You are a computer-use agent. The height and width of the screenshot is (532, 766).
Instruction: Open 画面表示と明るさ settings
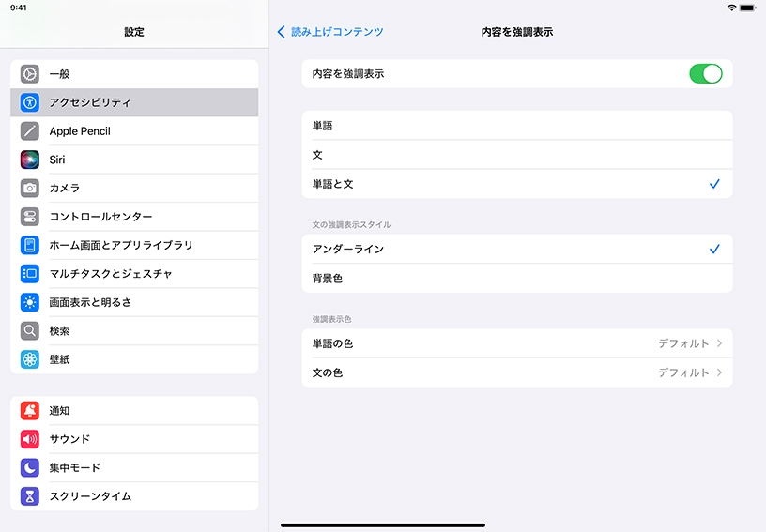tap(134, 302)
